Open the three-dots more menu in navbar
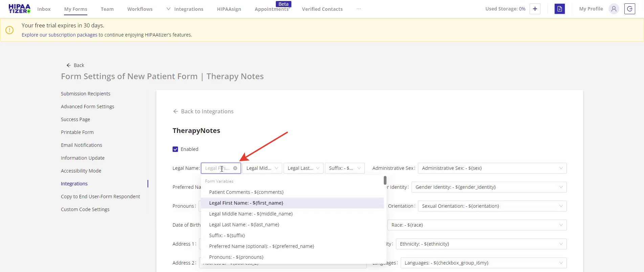The width and height of the screenshot is (644, 272). (359, 9)
